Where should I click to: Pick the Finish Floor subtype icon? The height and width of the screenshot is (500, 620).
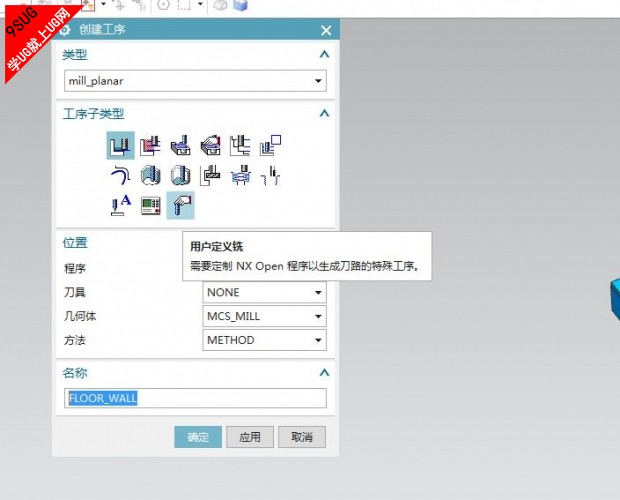[x=181, y=175]
